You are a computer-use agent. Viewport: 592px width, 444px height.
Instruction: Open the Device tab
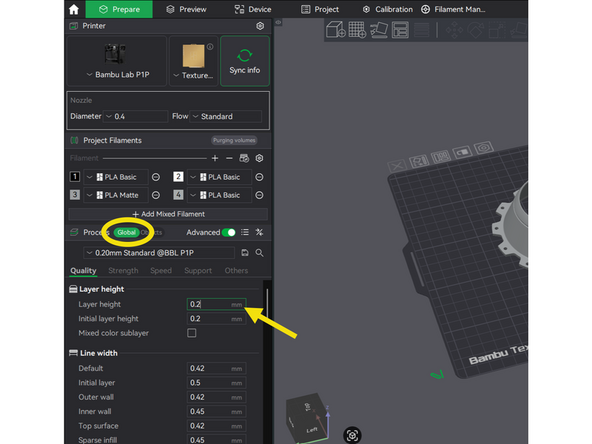[x=253, y=9]
